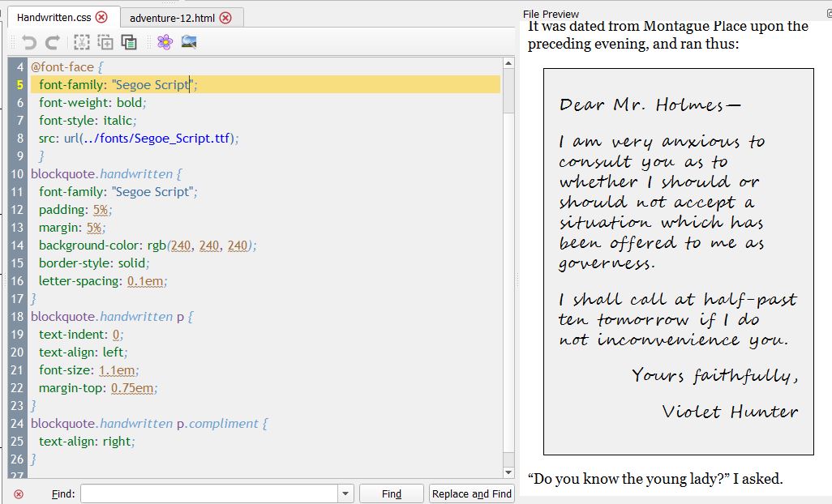Paste from clipboard using the paste icon
This screenshot has height=504, width=832.
click(x=129, y=42)
